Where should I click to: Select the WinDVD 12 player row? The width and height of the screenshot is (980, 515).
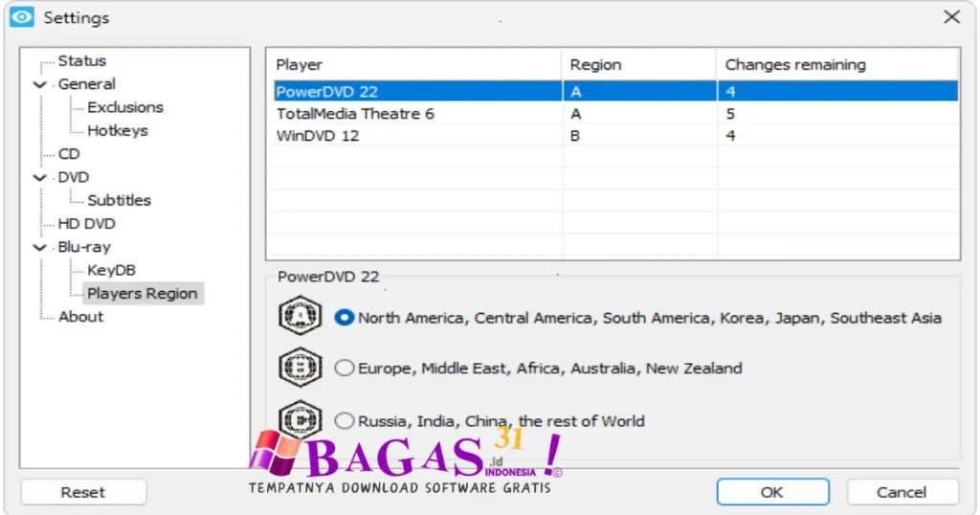coord(615,136)
